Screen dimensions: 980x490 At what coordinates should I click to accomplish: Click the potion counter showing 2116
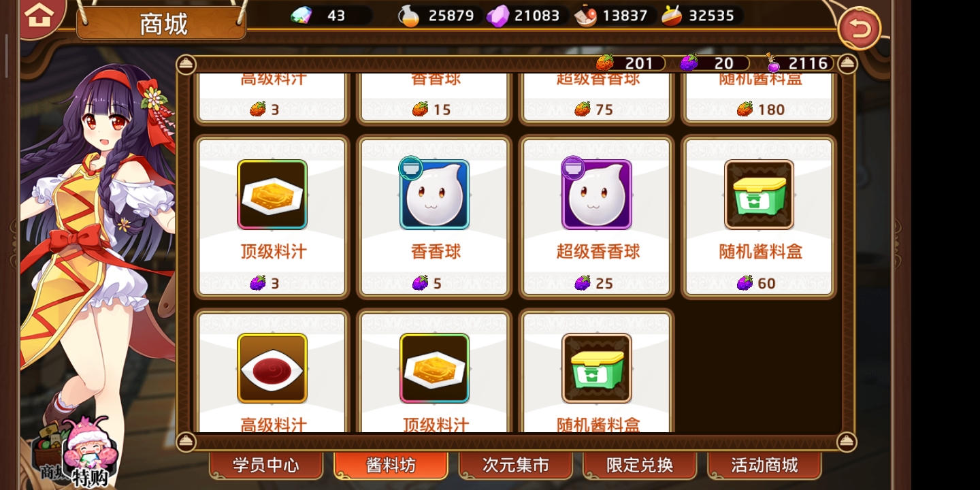(x=800, y=63)
